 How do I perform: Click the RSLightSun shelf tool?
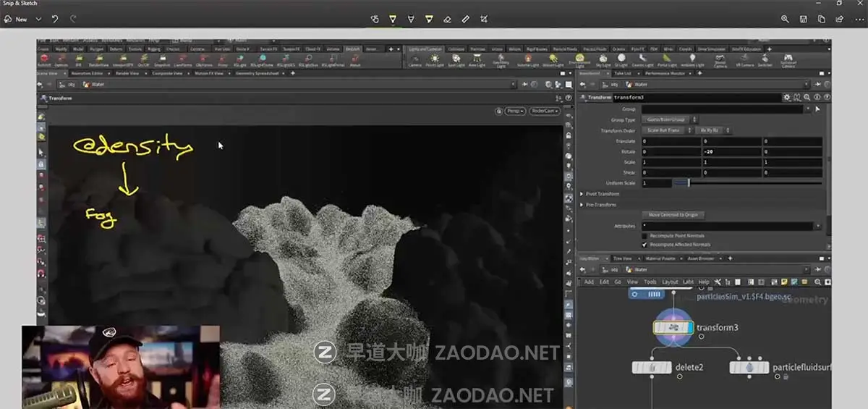pyautogui.click(x=310, y=61)
